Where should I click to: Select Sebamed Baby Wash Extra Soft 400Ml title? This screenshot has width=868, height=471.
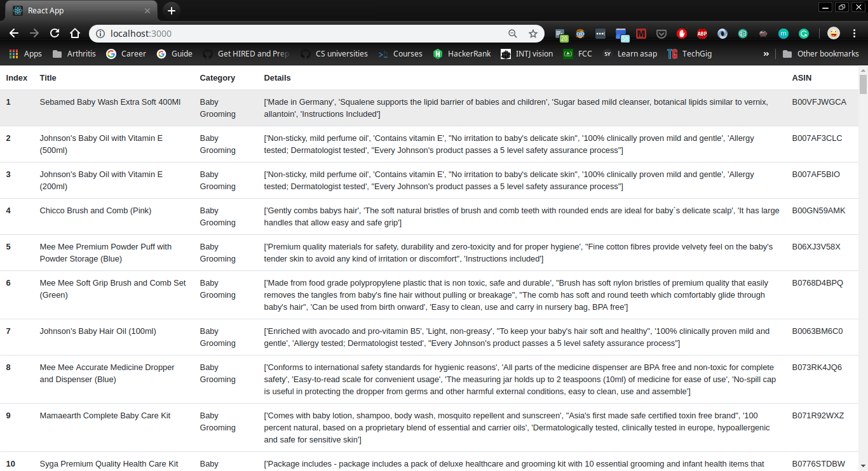(x=110, y=102)
